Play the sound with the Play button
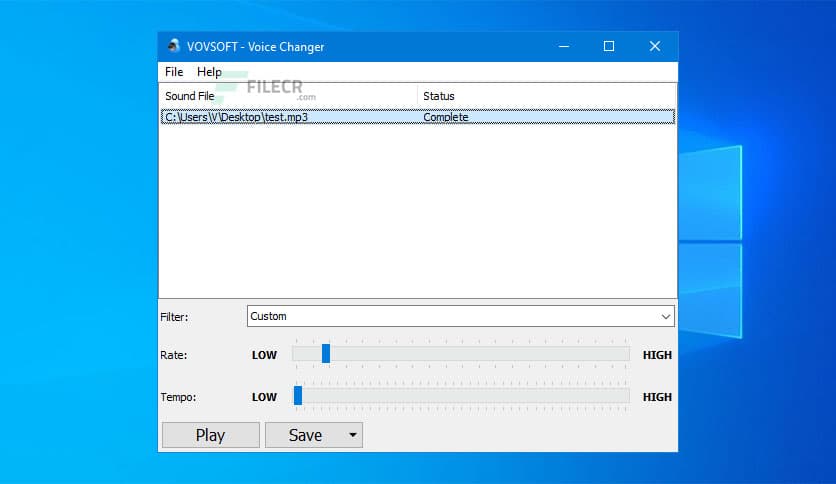 tap(211, 435)
